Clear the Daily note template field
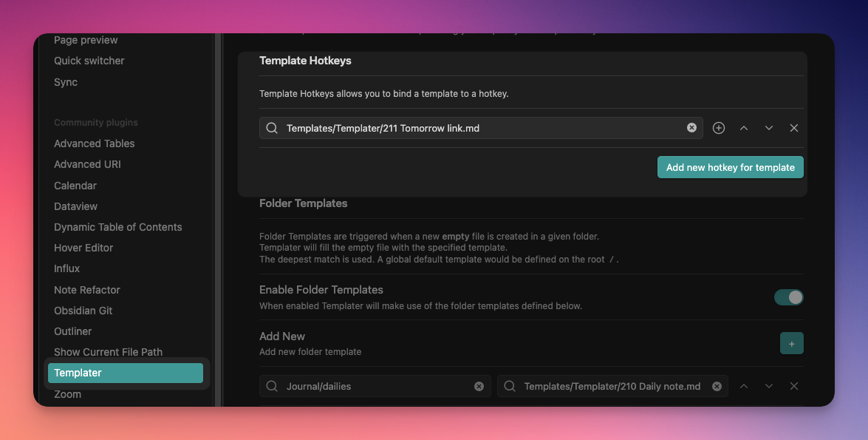This screenshot has width=868, height=440. coord(717,386)
